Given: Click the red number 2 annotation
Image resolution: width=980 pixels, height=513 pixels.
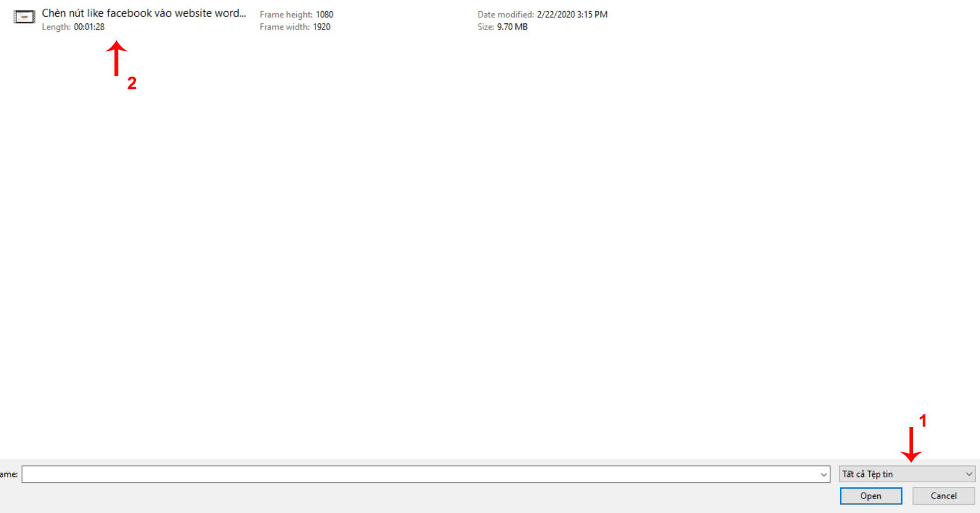Looking at the screenshot, I should coord(132,84).
